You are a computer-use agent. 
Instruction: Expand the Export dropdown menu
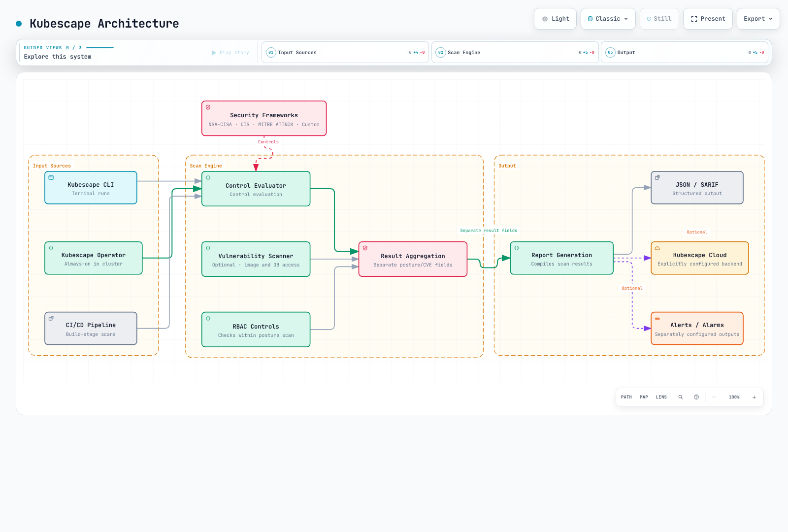[x=758, y=19]
